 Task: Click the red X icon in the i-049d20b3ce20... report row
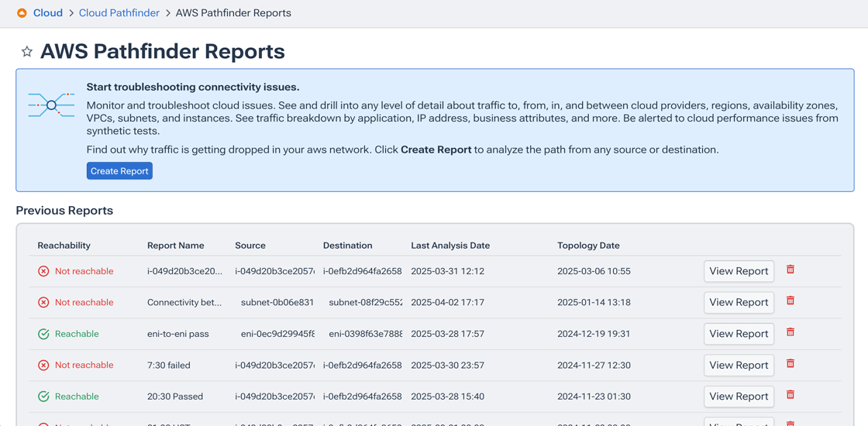coord(43,271)
